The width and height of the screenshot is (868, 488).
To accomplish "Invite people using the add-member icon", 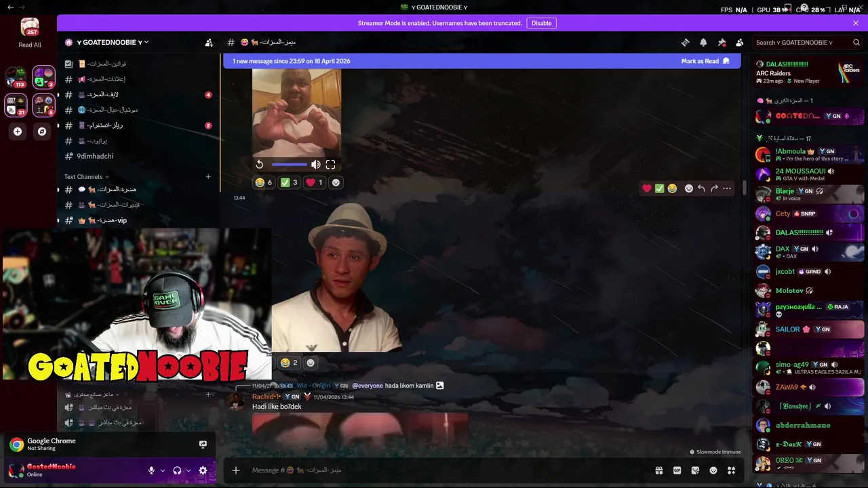I will pos(209,42).
